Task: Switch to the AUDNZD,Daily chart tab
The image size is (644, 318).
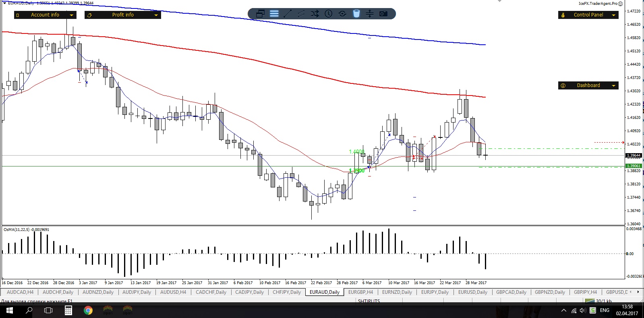Action: click(98, 292)
